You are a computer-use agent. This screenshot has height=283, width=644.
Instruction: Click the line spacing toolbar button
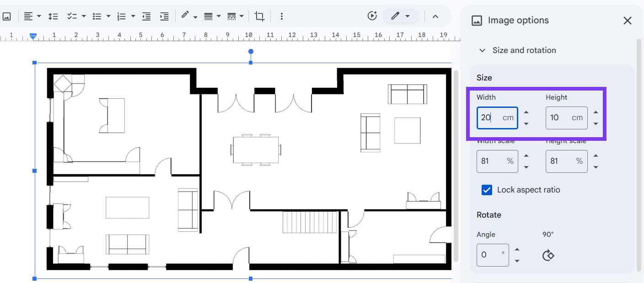53,16
